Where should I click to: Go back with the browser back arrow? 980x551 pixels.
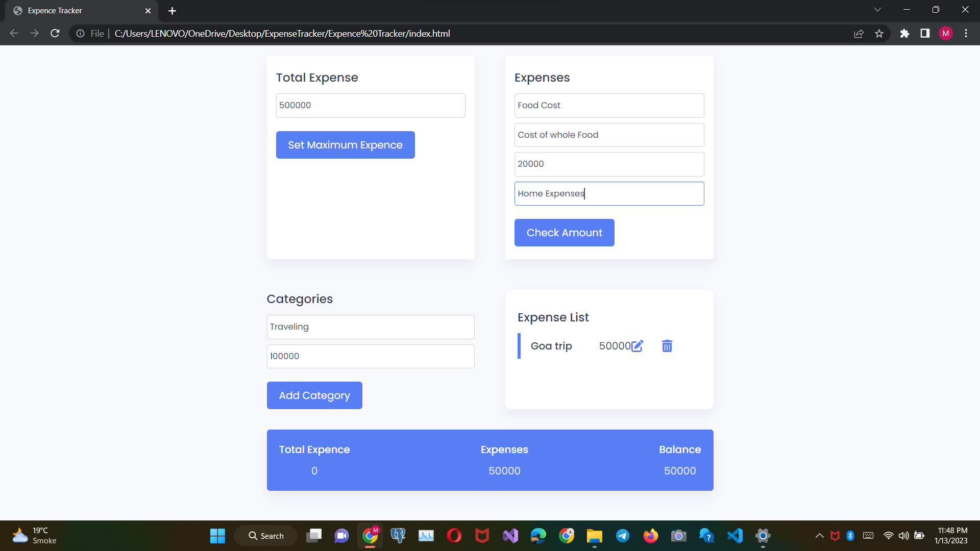[x=14, y=34]
